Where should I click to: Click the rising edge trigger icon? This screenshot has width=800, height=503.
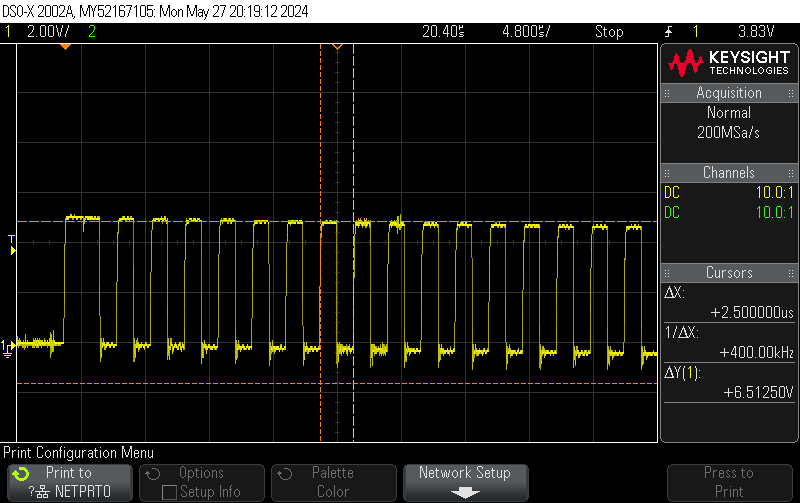(x=668, y=32)
